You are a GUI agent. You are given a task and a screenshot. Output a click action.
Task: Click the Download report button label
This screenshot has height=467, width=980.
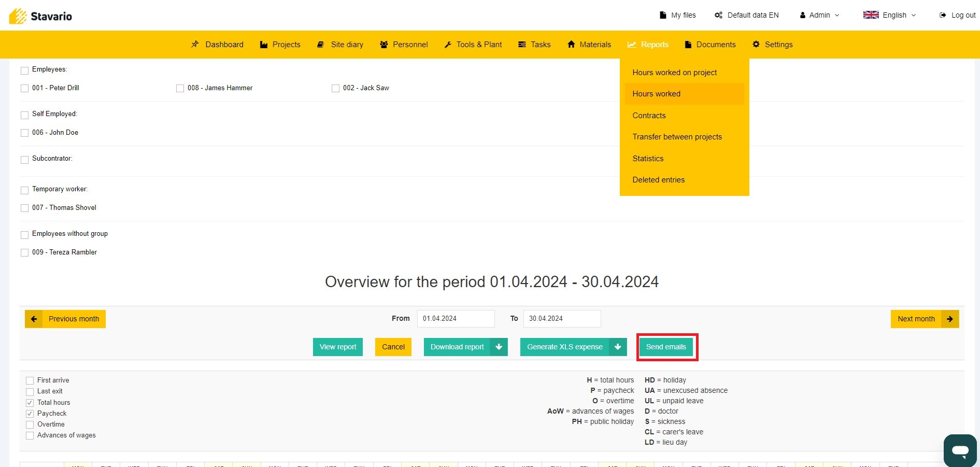click(x=457, y=347)
